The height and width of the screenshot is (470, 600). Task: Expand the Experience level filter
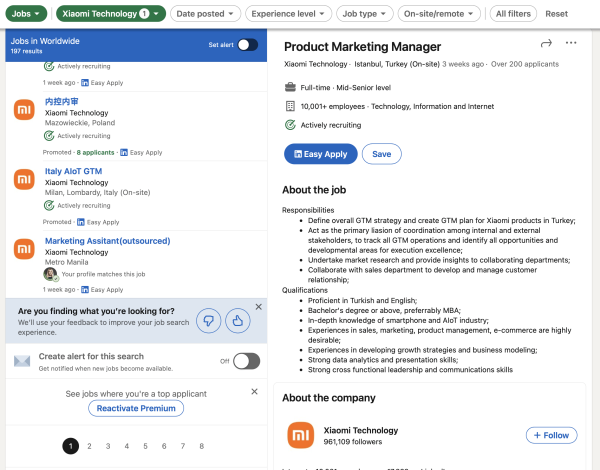tap(288, 14)
